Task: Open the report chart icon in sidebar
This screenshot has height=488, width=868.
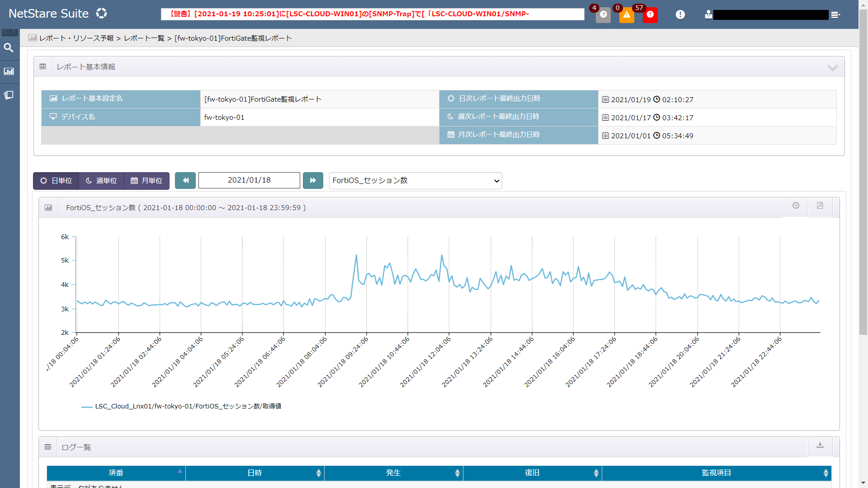Action: [x=9, y=71]
